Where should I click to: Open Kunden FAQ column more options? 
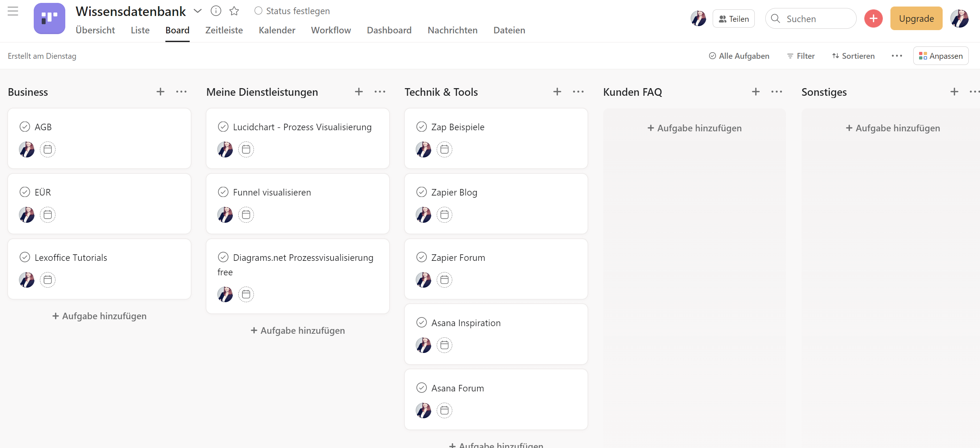(x=777, y=92)
